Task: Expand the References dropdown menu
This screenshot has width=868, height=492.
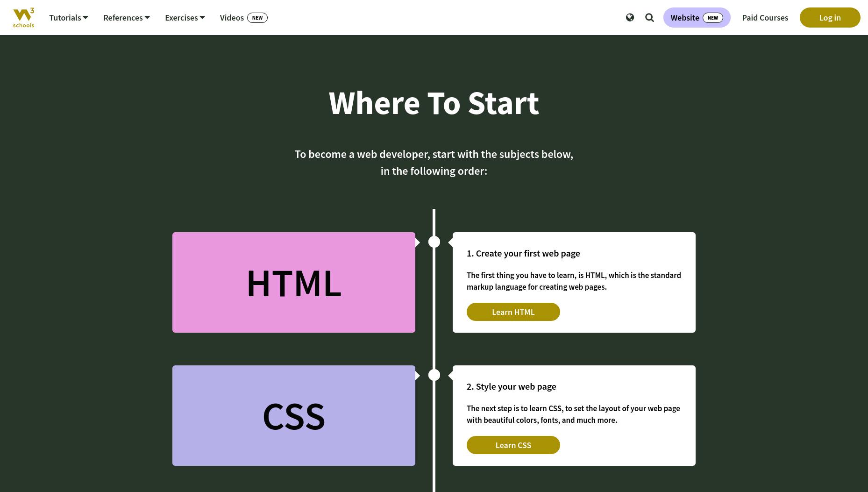Action: [x=127, y=17]
